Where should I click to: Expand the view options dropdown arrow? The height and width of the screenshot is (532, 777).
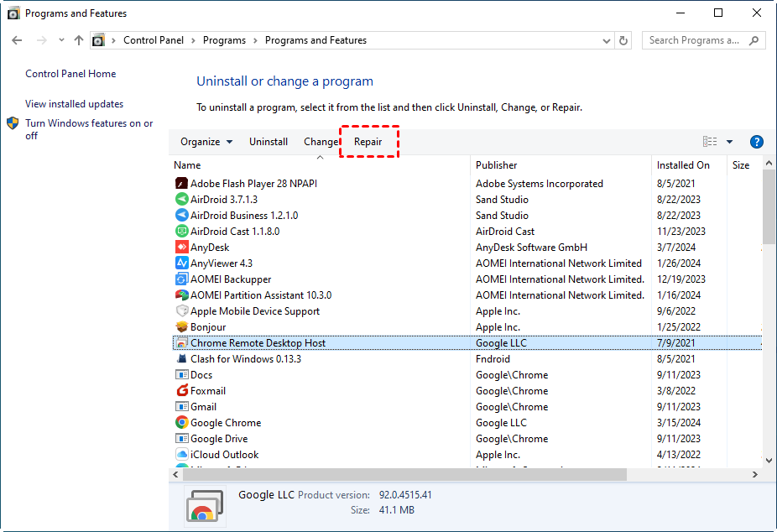click(729, 142)
